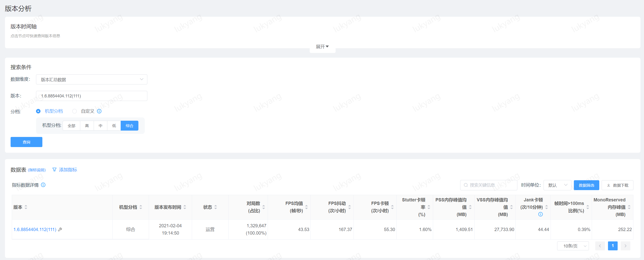Click the 版本 input field

click(92, 96)
